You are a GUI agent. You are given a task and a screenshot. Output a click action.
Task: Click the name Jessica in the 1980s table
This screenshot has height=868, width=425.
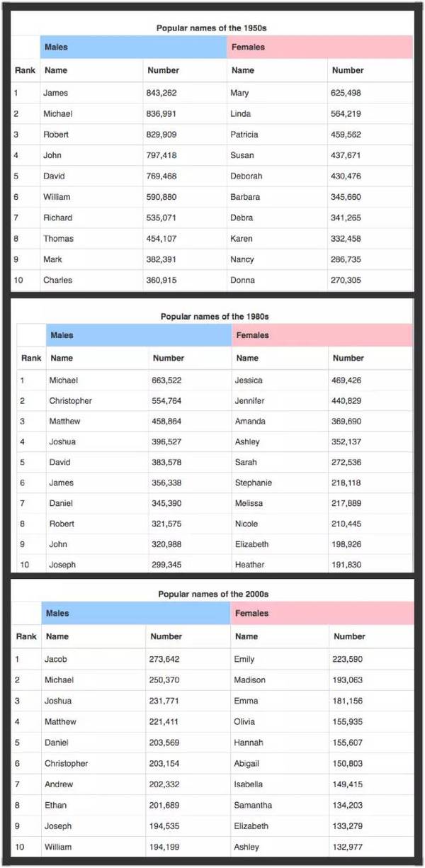pos(249,381)
